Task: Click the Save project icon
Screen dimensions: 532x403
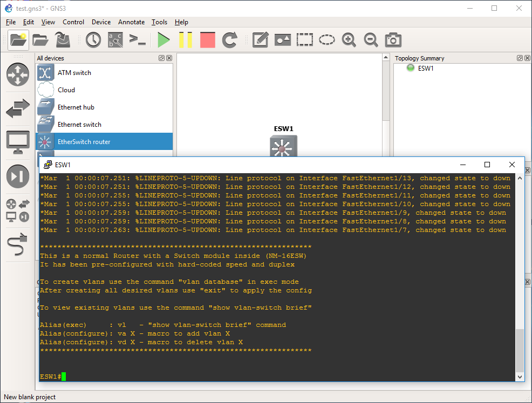Action: pyautogui.click(x=63, y=40)
